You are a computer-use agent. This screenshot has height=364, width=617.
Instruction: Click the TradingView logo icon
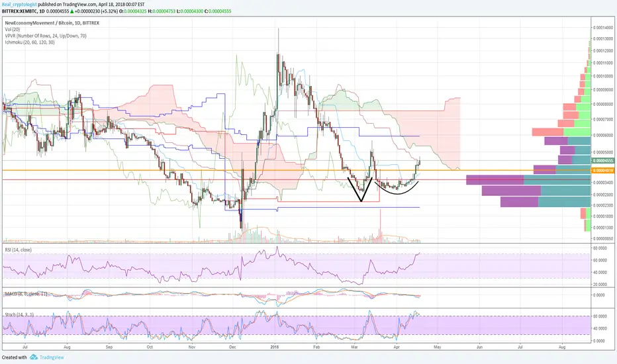coord(34,357)
